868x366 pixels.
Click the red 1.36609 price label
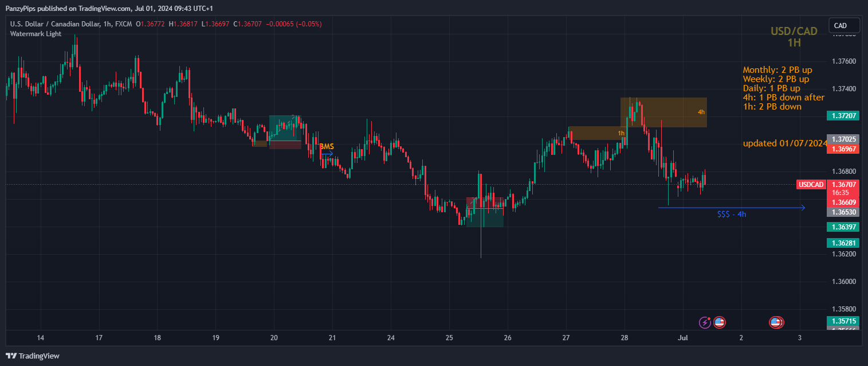pyautogui.click(x=843, y=203)
